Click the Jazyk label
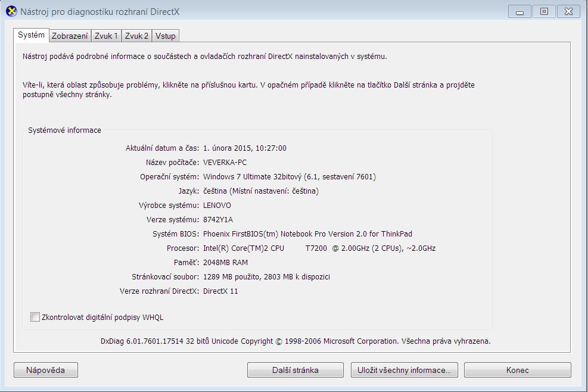The height and width of the screenshot is (392, 588). click(189, 191)
